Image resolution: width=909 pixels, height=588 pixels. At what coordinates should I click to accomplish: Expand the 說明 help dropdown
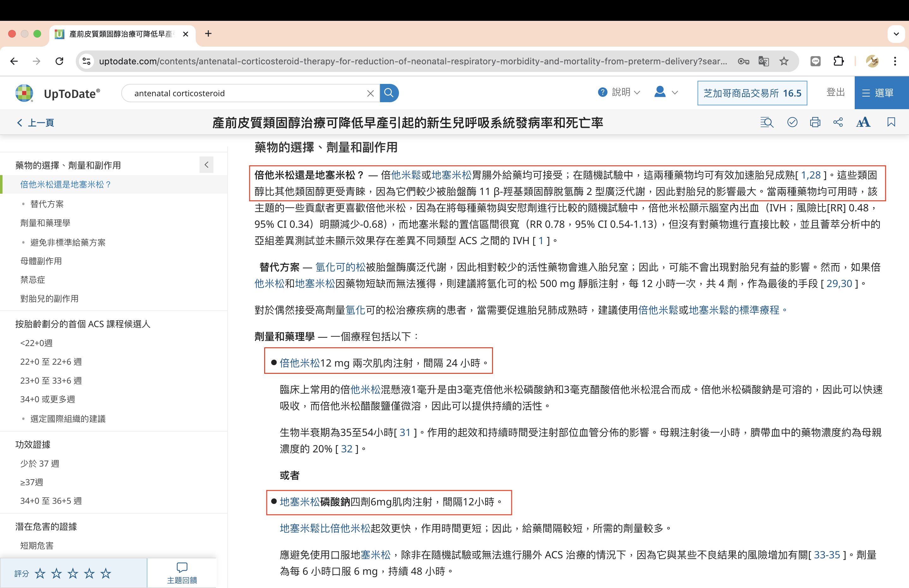click(619, 92)
